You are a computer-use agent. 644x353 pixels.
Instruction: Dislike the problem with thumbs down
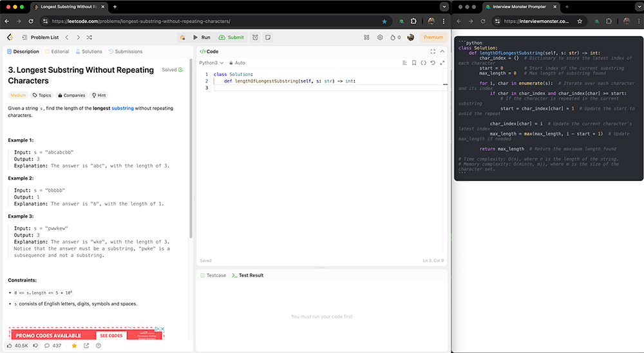point(35,346)
